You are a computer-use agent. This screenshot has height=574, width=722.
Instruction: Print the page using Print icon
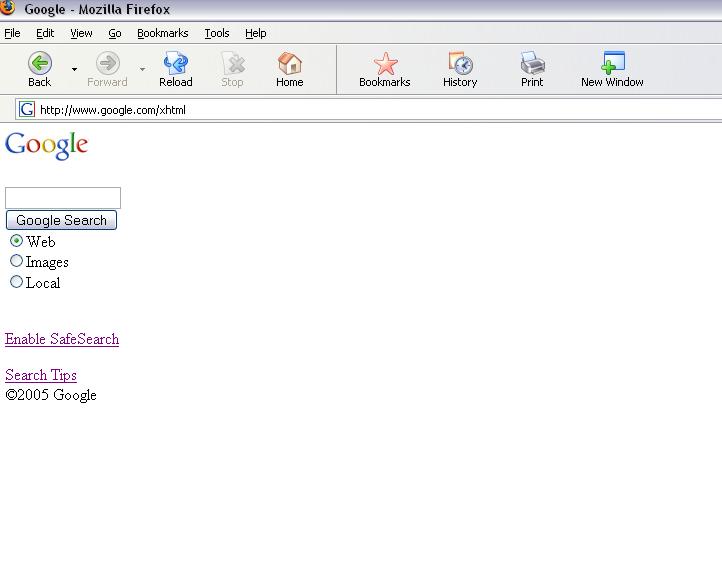532,64
